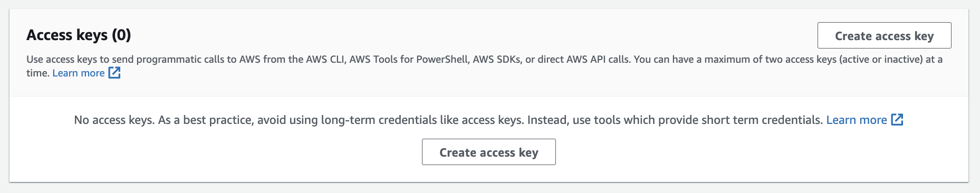
Task: Follow the Learn more link after 'at a time.'
Action: pos(79,73)
